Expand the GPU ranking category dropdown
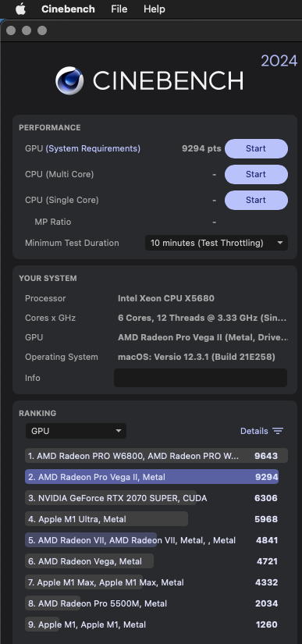 click(x=76, y=431)
